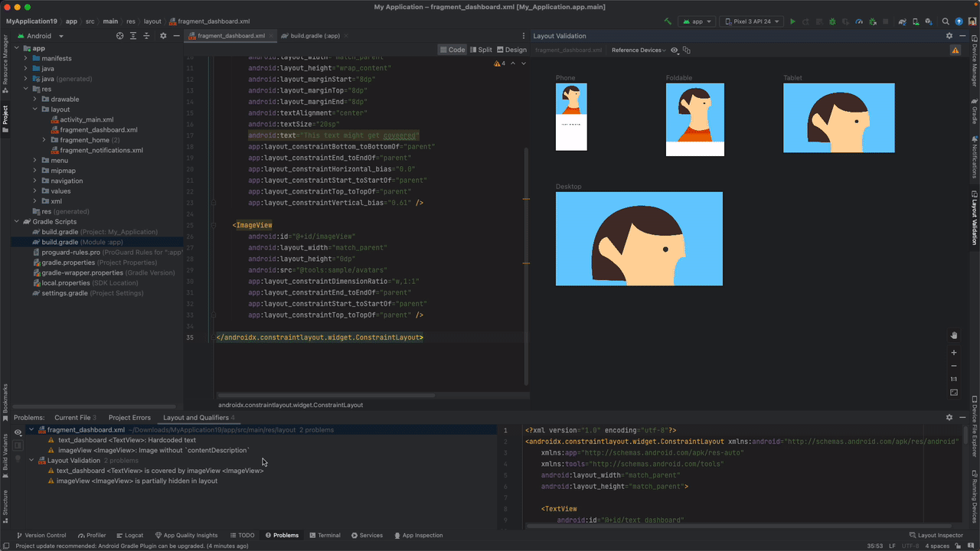The width and height of the screenshot is (980, 551).
Task: Click the zoom to fit screen icon
Action: (x=954, y=393)
